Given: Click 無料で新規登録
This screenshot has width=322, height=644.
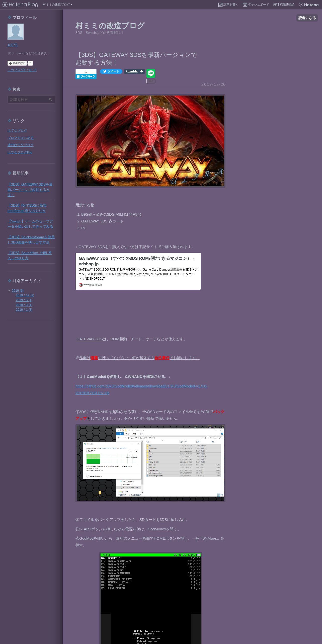Looking at the screenshot, I should click(x=284, y=5).
